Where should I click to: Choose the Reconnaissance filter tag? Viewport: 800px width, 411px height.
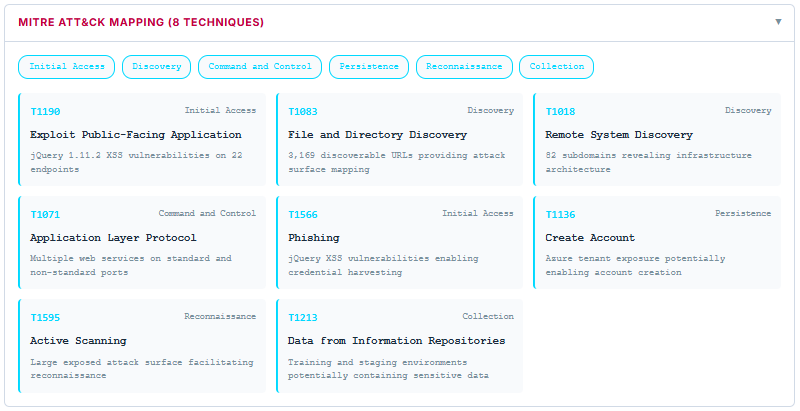pos(464,67)
